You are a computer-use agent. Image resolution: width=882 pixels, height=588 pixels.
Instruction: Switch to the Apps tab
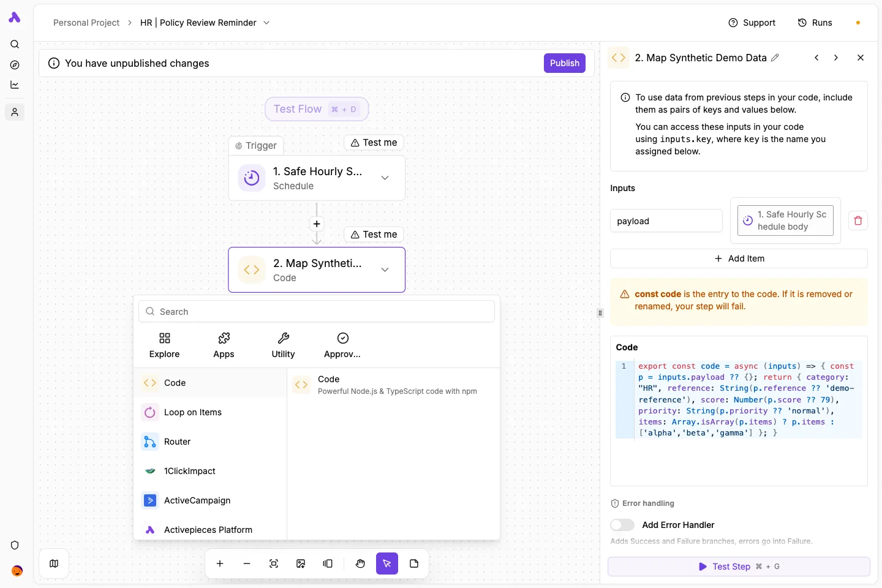(224, 345)
